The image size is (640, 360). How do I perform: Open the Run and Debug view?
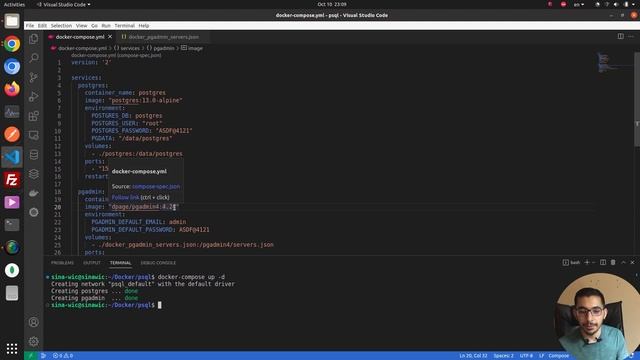(x=34, y=96)
